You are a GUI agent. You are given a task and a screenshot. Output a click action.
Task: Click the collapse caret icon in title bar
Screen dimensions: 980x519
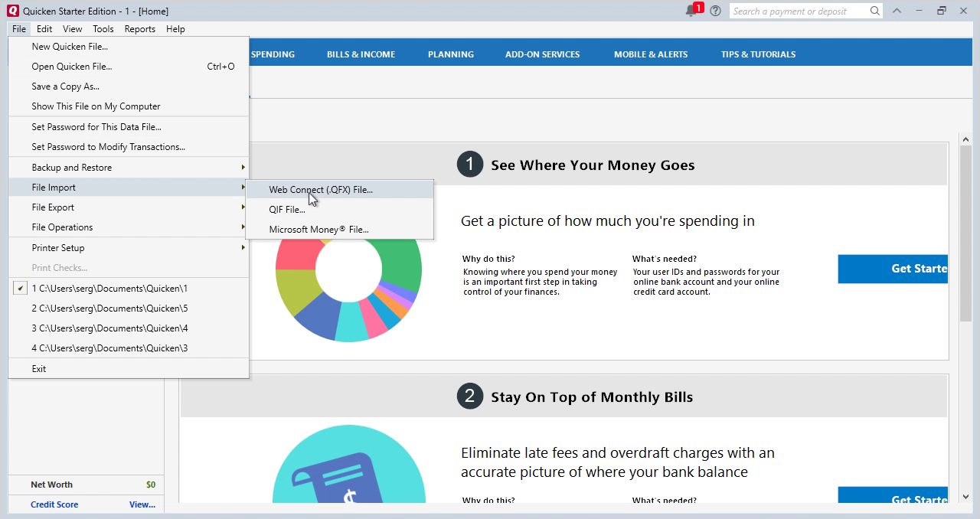[x=897, y=11]
